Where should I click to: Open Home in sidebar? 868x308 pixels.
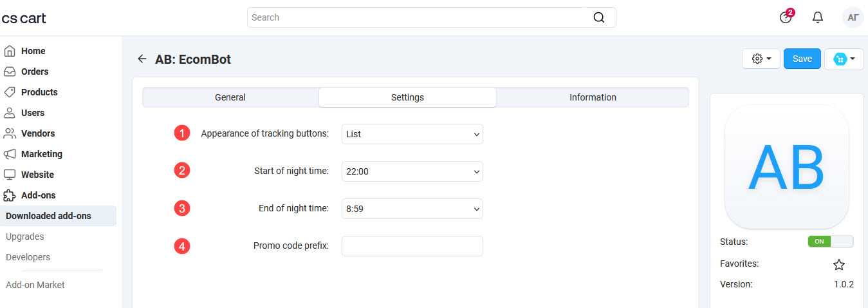click(x=33, y=51)
